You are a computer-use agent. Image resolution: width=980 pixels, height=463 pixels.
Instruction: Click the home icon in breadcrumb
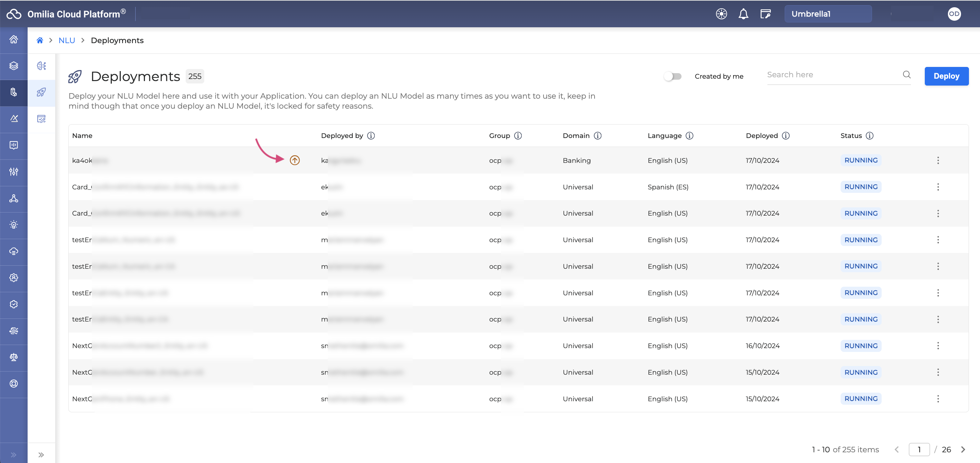click(40, 40)
